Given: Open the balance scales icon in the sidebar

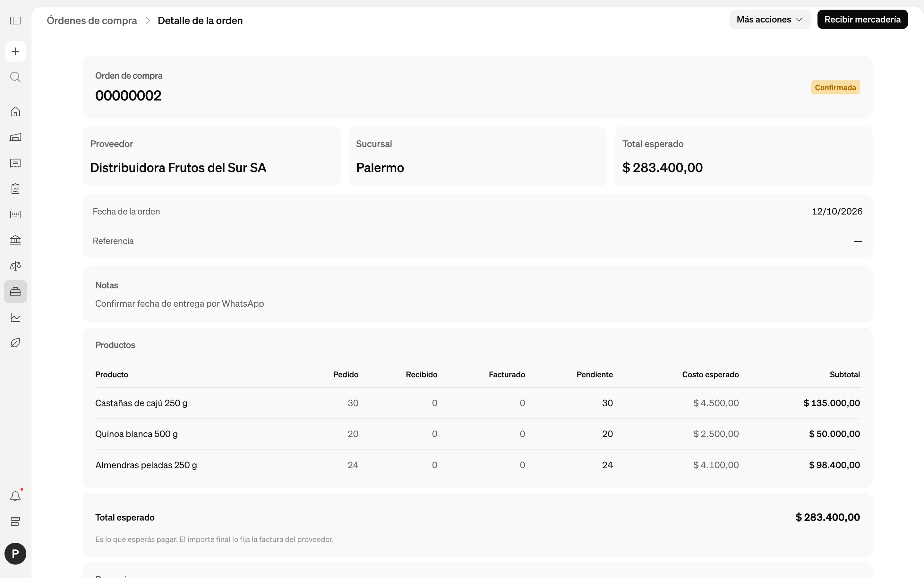Looking at the screenshot, I should (x=15, y=266).
